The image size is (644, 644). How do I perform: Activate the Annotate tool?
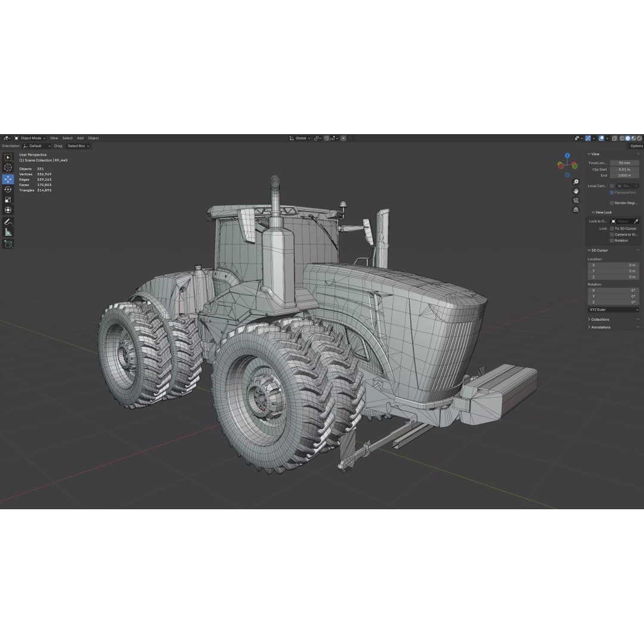tap(8, 221)
